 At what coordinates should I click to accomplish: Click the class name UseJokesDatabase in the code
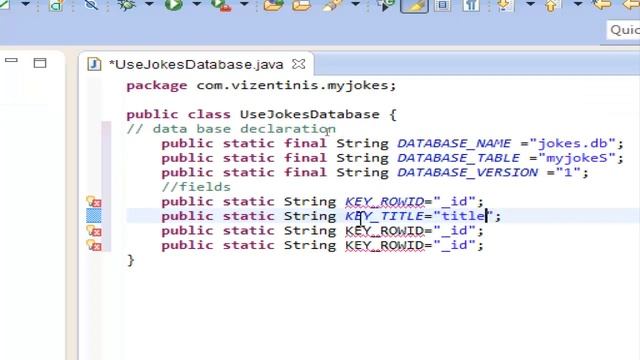click(x=310, y=114)
